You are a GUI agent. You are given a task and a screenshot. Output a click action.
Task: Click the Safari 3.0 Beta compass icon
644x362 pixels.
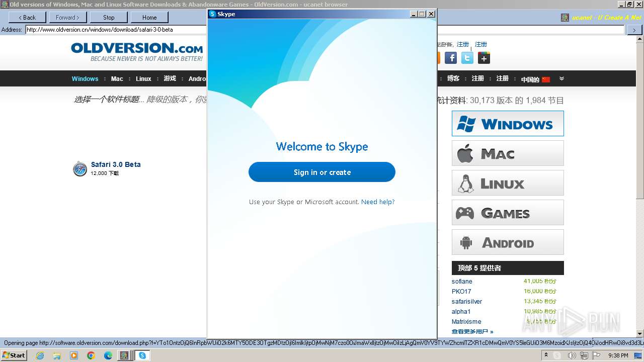pos(80,169)
